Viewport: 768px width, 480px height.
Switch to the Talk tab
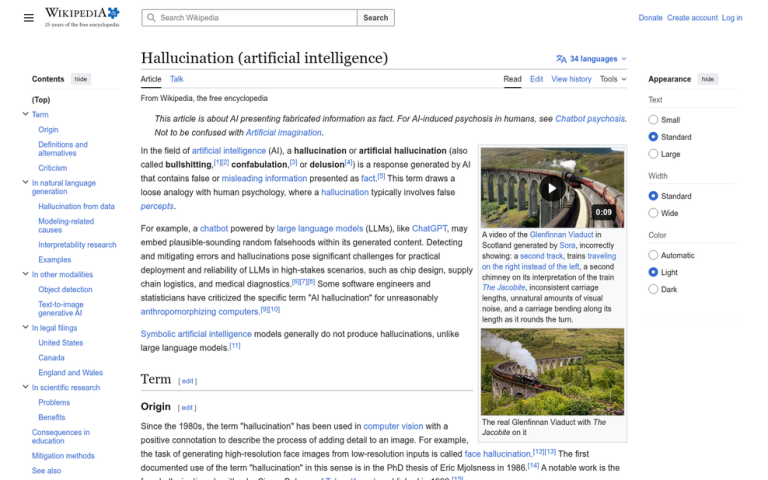coord(176,79)
